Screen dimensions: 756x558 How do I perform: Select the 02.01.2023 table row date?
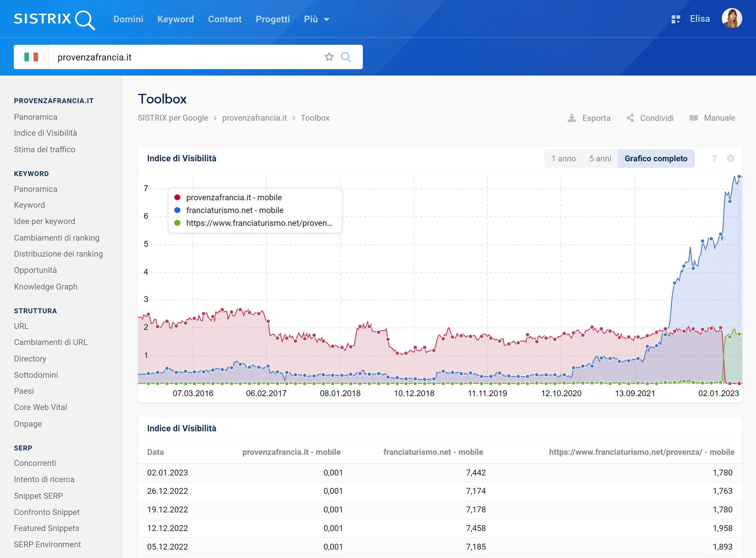click(167, 473)
